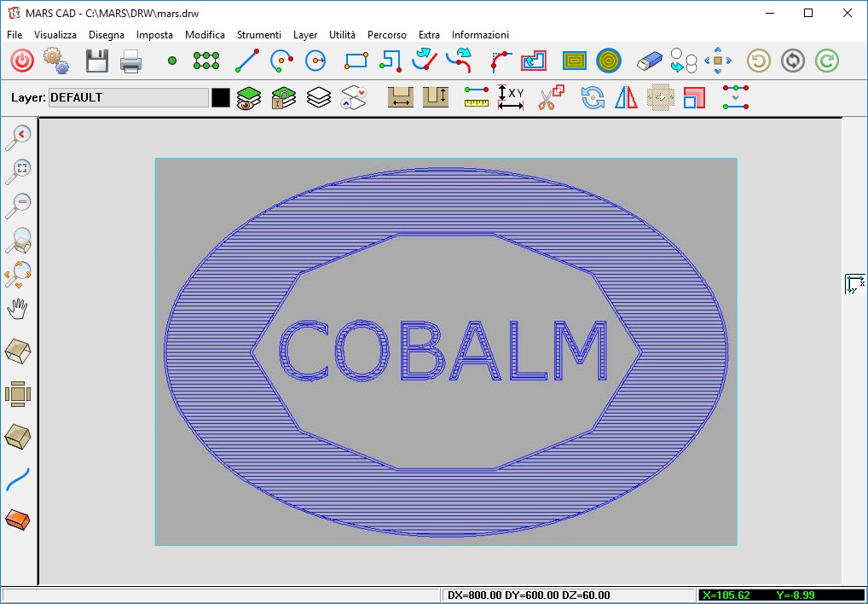868x604 pixels.
Task: Open the Visualizza menu
Action: pyautogui.click(x=55, y=34)
